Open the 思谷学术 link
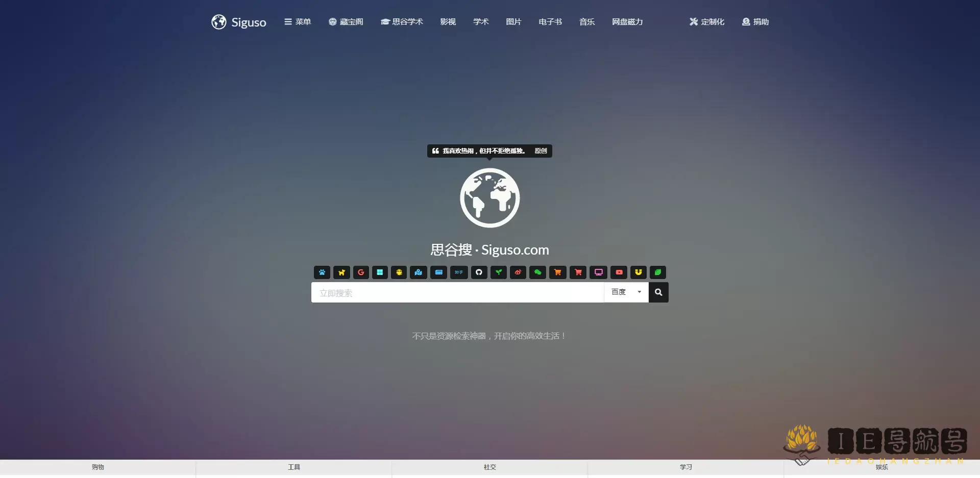Screen dimensions: 980x478 click(x=402, y=22)
